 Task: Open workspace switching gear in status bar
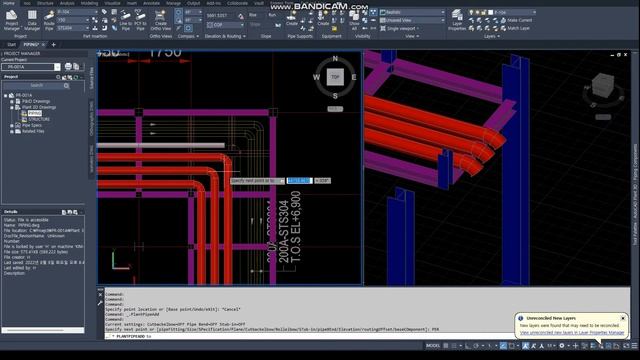pyautogui.click(x=562, y=346)
